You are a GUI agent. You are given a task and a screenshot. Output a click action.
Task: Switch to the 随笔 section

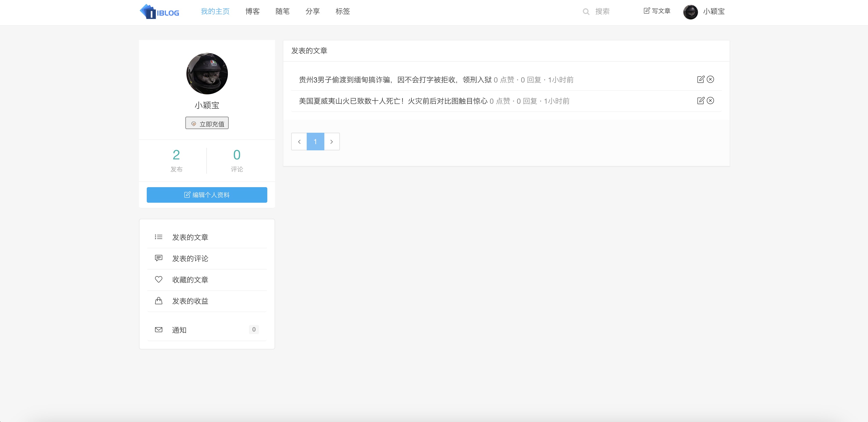pyautogui.click(x=282, y=11)
